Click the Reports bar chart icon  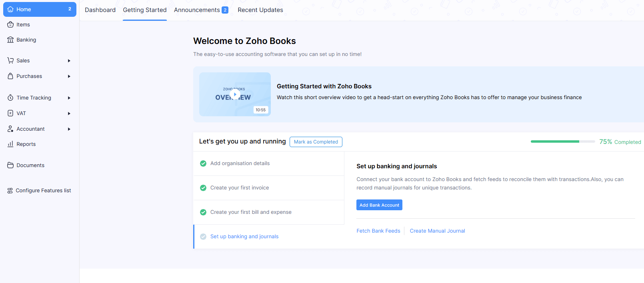[x=10, y=144]
